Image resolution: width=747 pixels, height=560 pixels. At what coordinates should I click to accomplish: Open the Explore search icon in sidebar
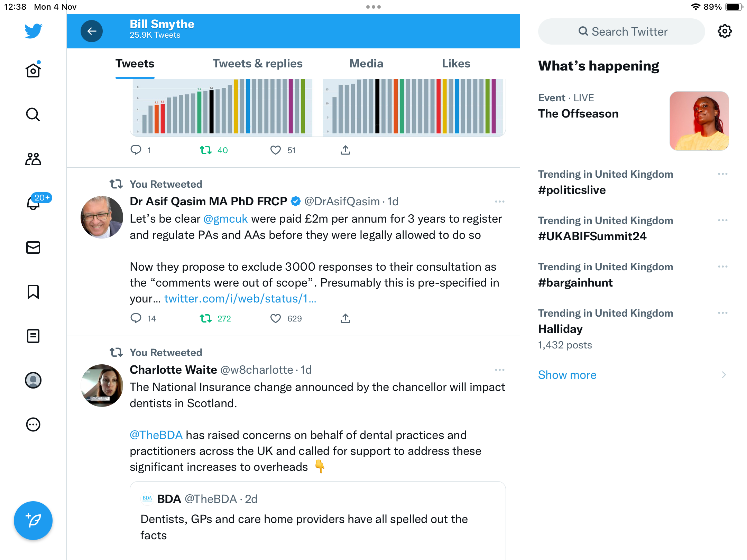[33, 114]
